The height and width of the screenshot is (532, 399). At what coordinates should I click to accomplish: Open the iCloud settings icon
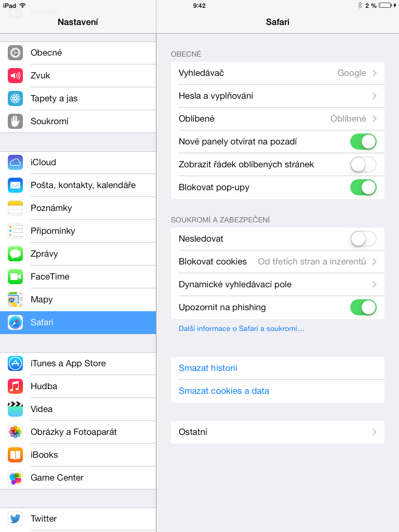[x=15, y=163]
